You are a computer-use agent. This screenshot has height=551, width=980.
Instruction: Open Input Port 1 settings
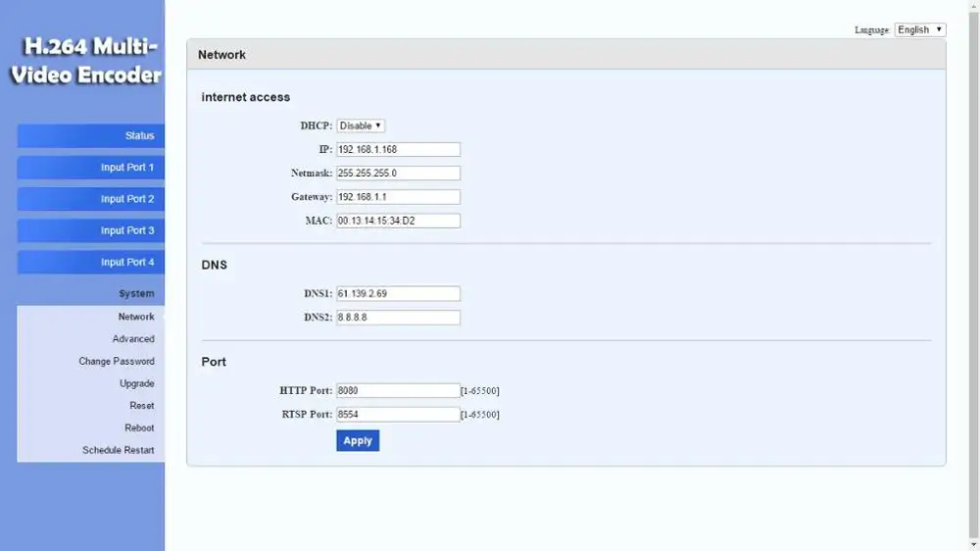tap(90, 168)
